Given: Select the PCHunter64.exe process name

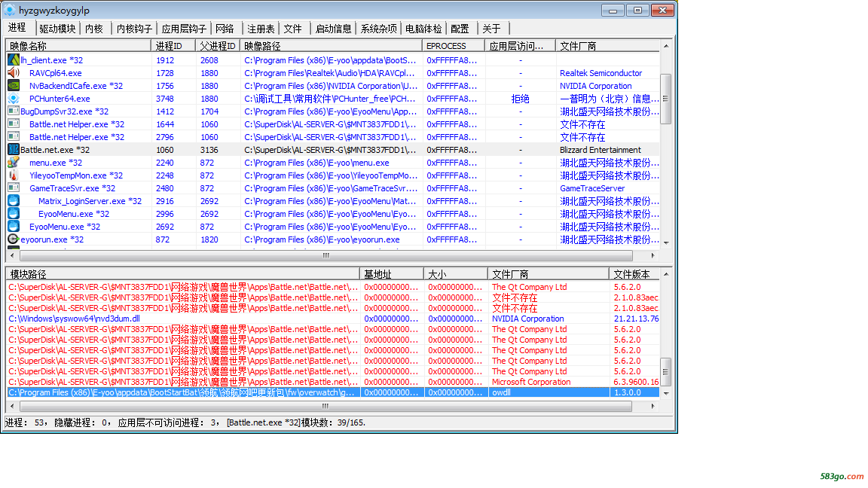Looking at the screenshot, I should [x=60, y=99].
